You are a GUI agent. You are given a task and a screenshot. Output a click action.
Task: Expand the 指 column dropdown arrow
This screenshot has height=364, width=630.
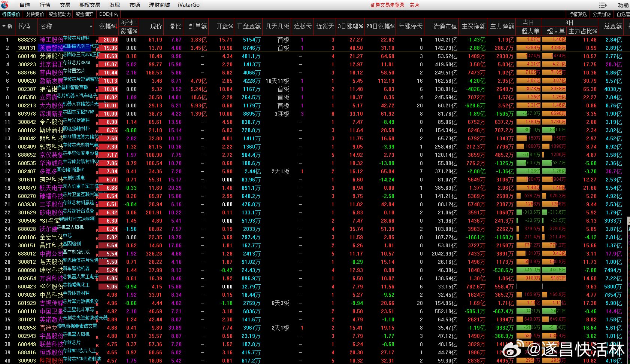tap(4, 26)
